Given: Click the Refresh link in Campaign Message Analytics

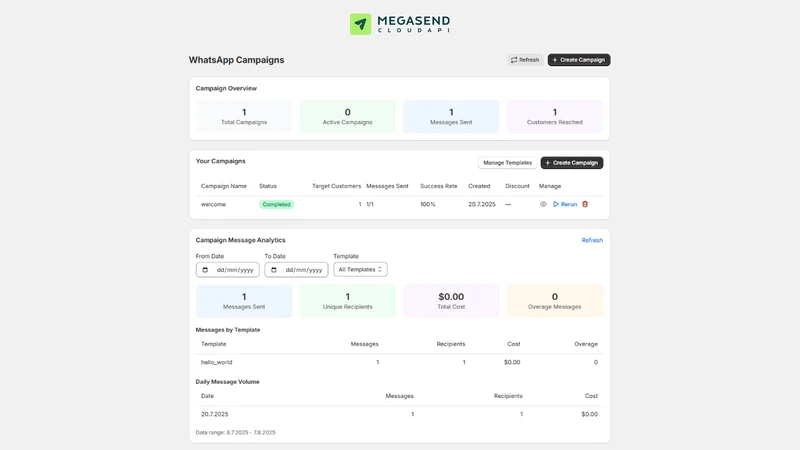Looking at the screenshot, I should (592, 240).
